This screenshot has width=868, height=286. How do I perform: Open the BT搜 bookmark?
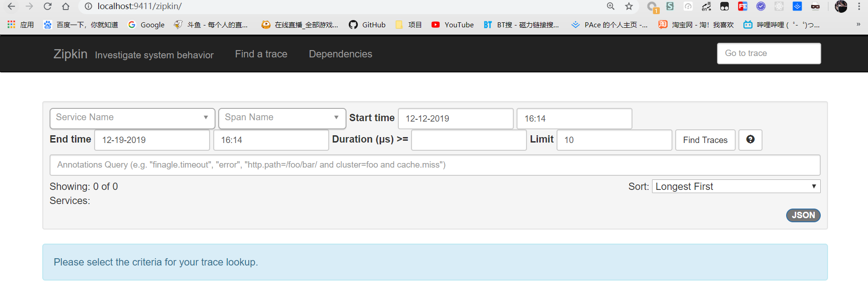[x=521, y=25]
